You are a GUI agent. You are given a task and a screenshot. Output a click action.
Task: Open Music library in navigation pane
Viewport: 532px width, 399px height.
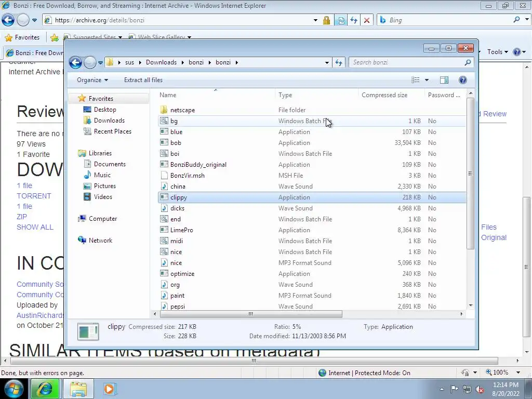[x=102, y=175]
